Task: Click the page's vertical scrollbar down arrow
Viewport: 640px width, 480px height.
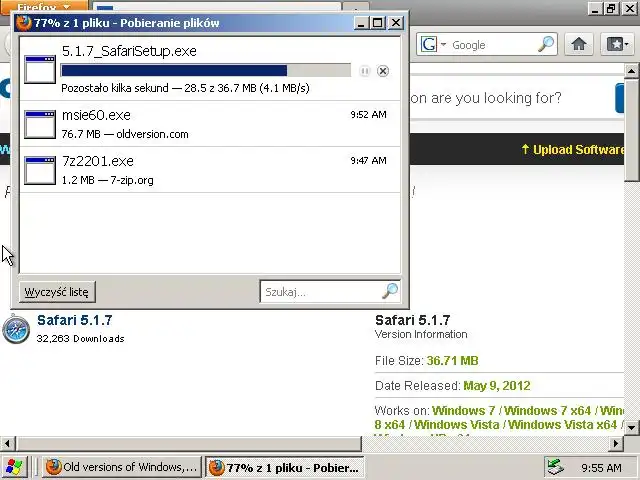Action: 631,427
